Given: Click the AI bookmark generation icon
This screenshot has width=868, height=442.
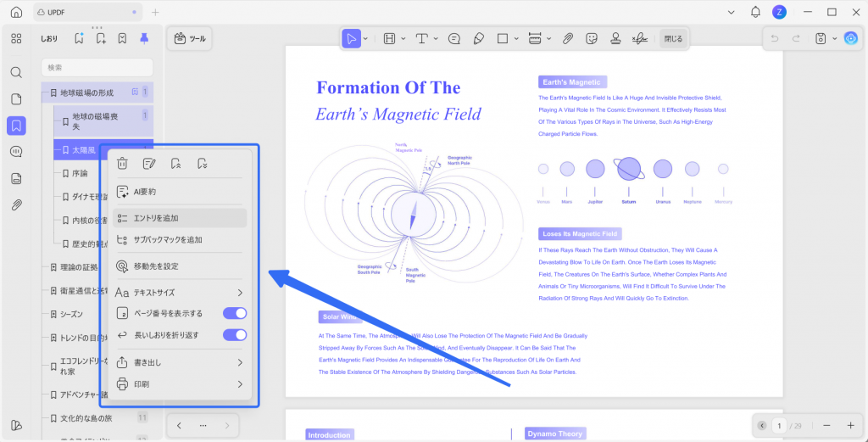Looking at the screenshot, I should [x=79, y=38].
